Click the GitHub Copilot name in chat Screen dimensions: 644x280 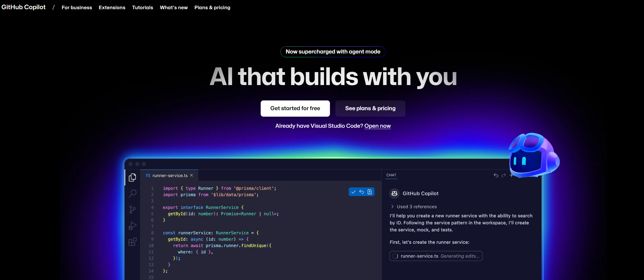421,193
